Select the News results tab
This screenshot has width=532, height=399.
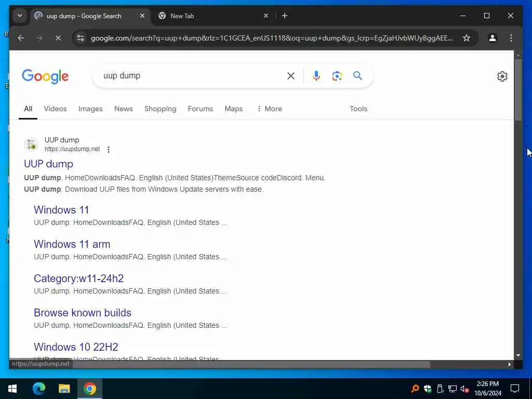124,109
